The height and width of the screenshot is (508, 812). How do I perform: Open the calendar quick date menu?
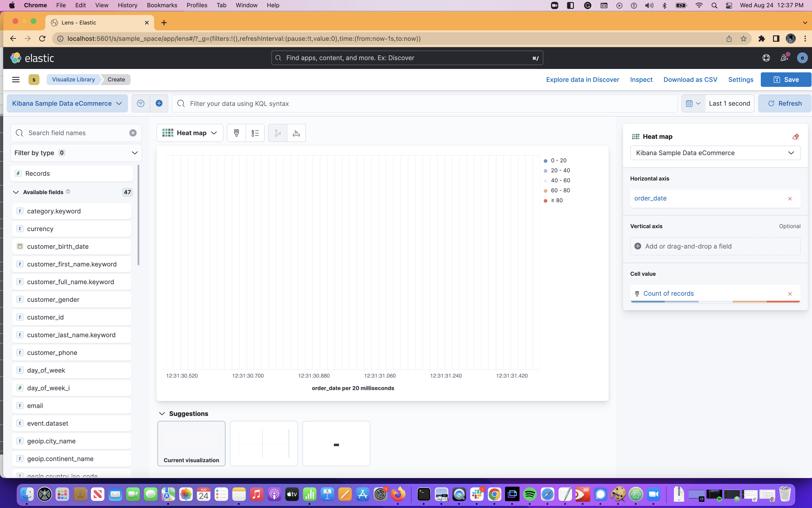click(x=693, y=103)
